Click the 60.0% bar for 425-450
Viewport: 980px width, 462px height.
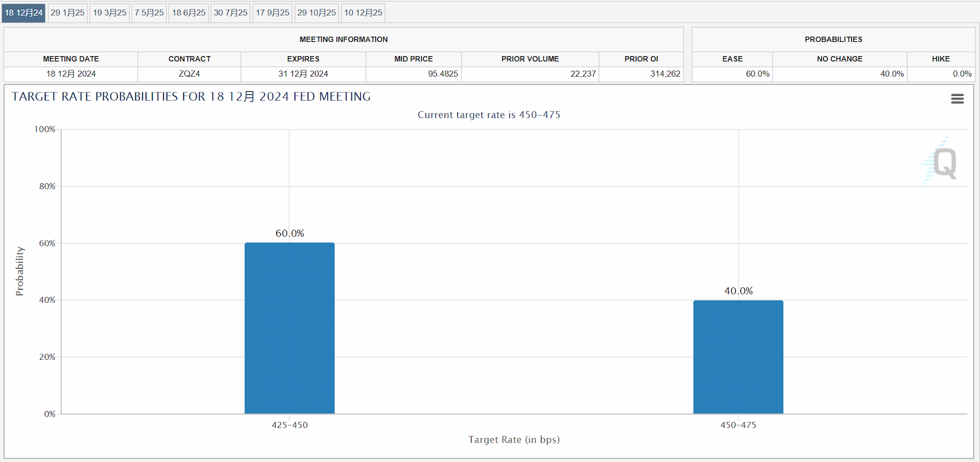click(289, 328)
